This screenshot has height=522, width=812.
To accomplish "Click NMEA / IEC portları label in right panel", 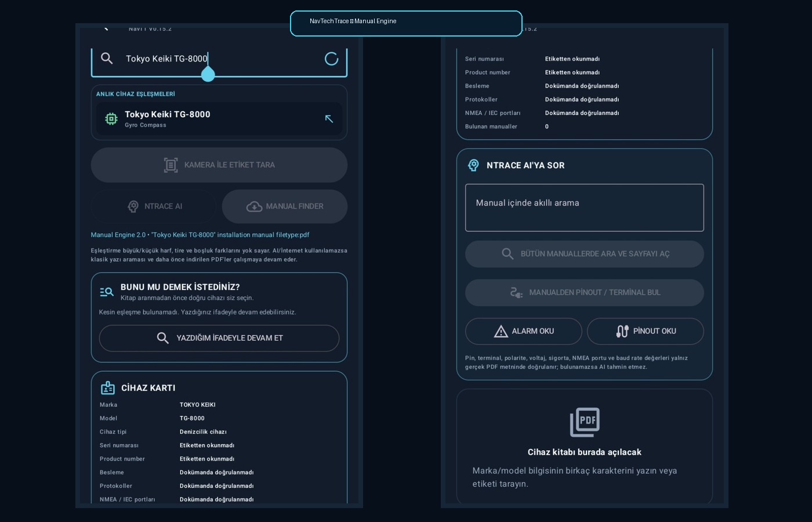I will pyautogui.click(x=492, y=113).
